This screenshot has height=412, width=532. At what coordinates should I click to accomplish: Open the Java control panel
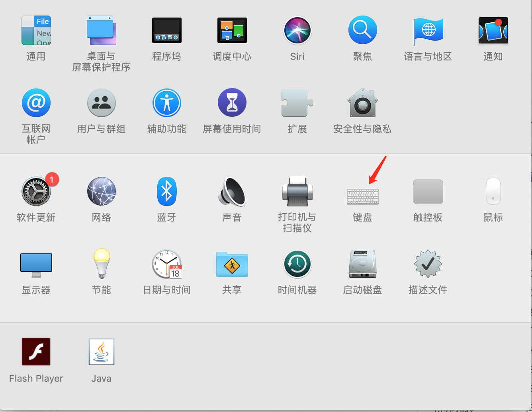pyautogui.click(x=101, y=351)
